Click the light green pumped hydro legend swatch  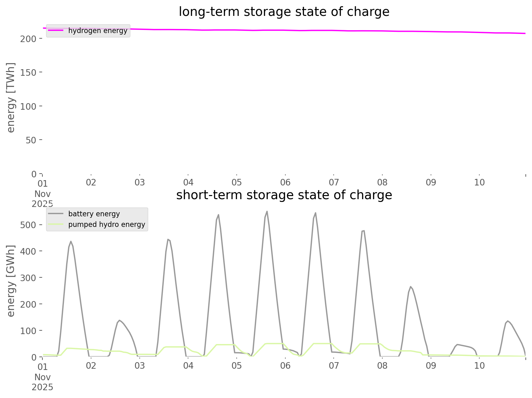click(x=56, y=224)
